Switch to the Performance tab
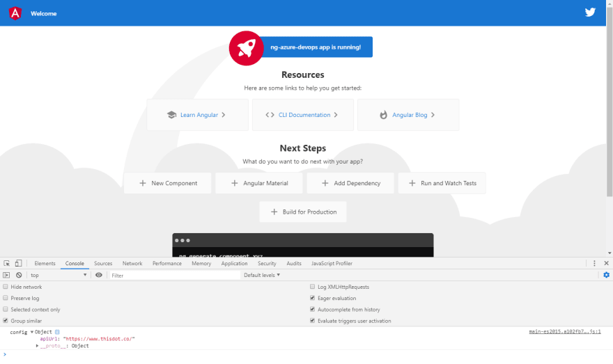This screenshot has height=364, width=613. point(167,263)
